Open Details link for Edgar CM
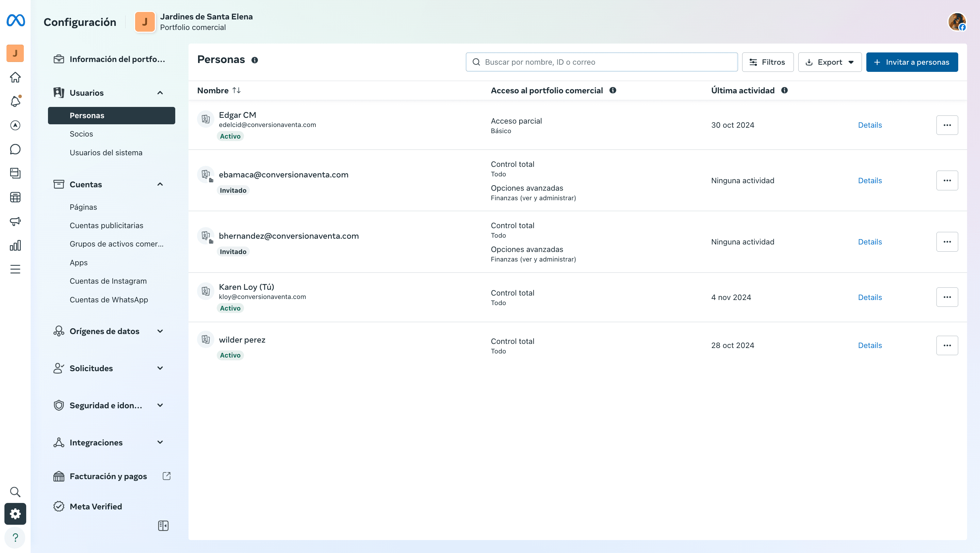Viewport: 980px width, 553px height. pos(870,125)
